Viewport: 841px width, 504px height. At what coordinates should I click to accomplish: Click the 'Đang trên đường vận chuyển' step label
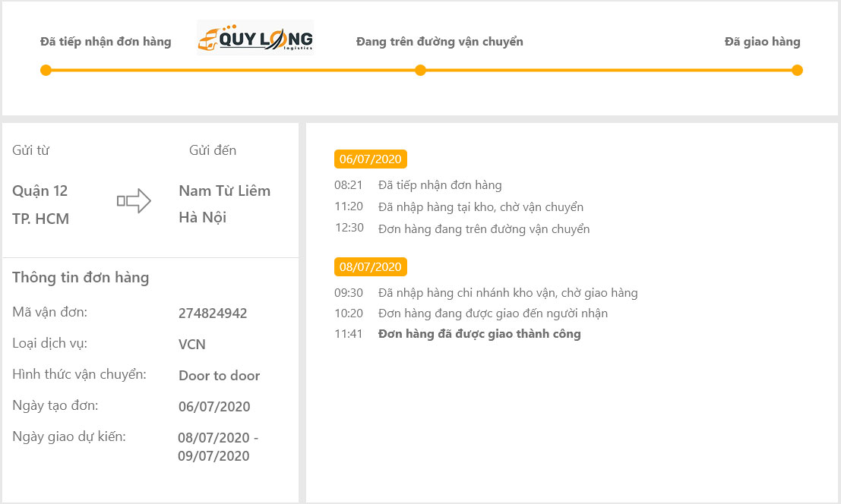tap(440, 42)
